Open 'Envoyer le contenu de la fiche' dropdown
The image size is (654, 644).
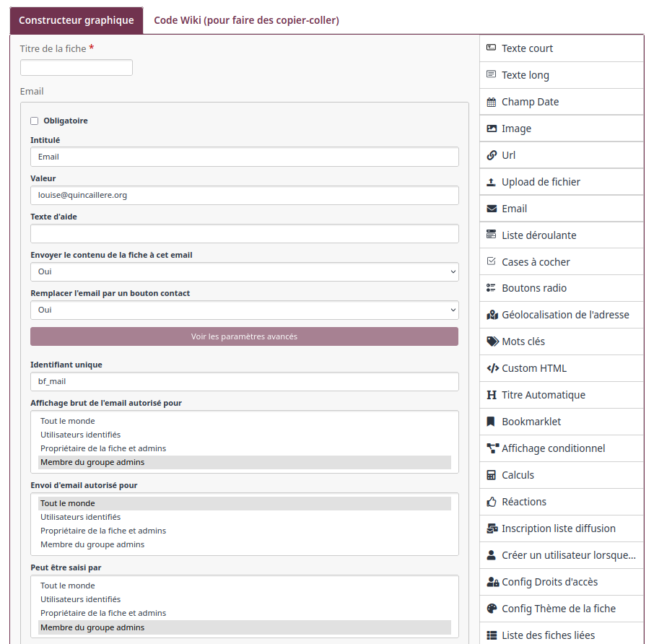pyautogui.click(x=245, y=272)
